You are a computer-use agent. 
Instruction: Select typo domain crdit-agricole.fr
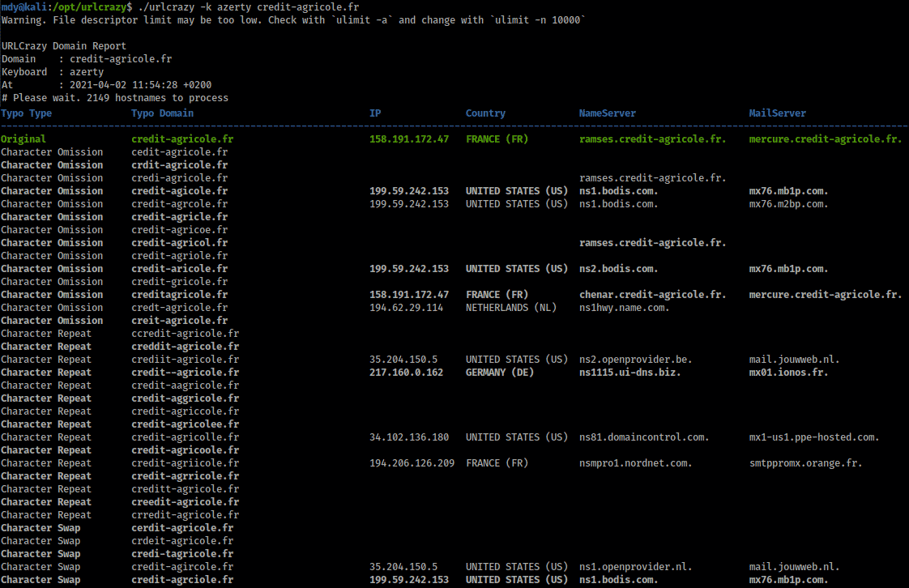coord(180,165)
